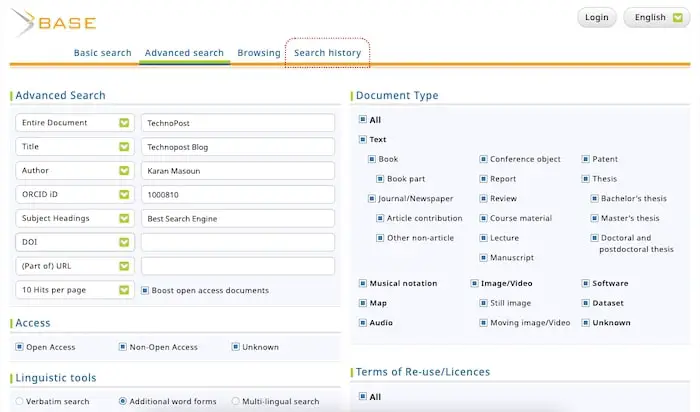Toggle the Conference object checkbox

(483, 159)
